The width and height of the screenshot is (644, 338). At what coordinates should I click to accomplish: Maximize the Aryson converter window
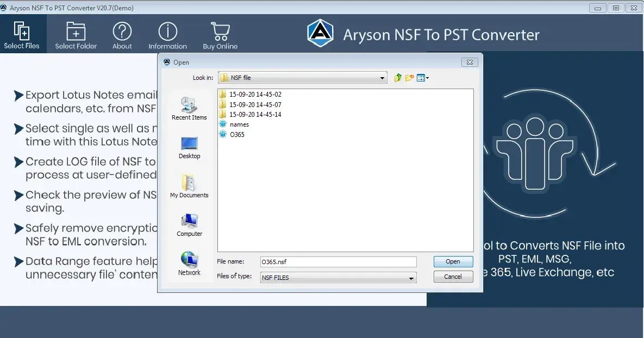click(616, 8)
